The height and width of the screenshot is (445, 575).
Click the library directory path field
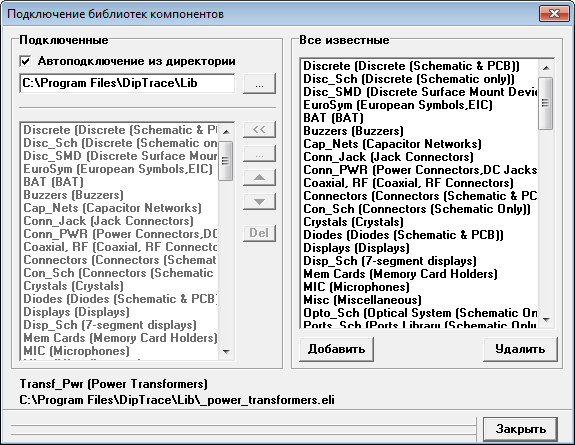[x=127, y=83]
